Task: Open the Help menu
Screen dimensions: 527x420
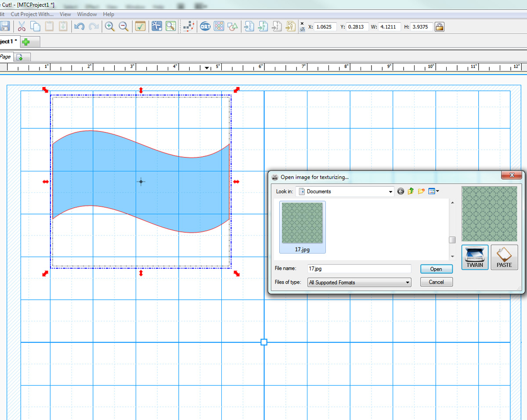Action: tap(108, 14)
